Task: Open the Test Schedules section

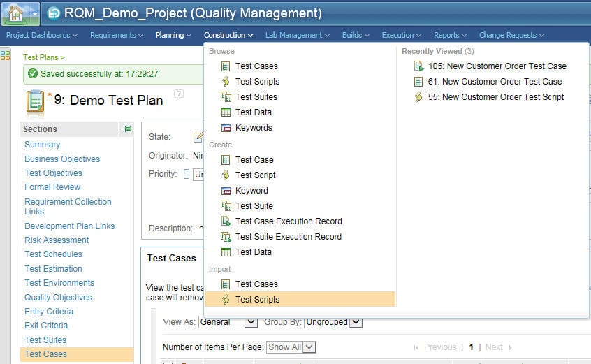Action: pos(53,254)
